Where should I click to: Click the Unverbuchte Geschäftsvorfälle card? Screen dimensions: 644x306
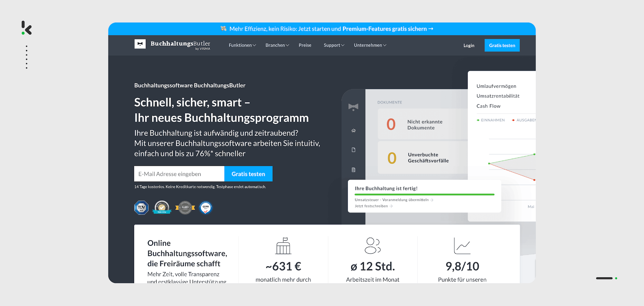(423, 158)
